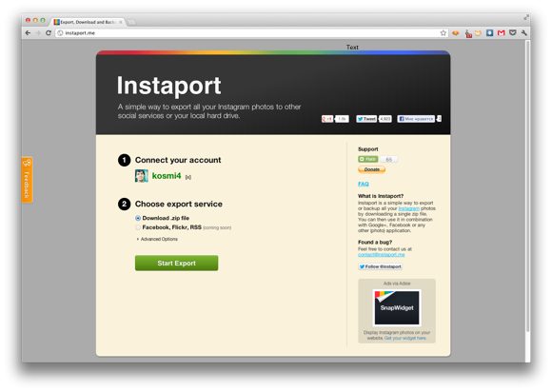Click the browser reload button

pyautogui.click(x=49, y=33)
